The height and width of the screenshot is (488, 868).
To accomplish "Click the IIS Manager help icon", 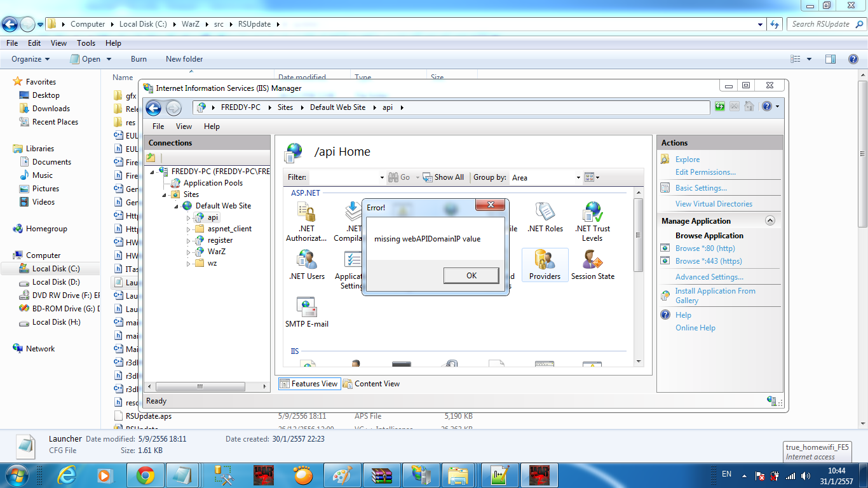I will coord(767,107).
